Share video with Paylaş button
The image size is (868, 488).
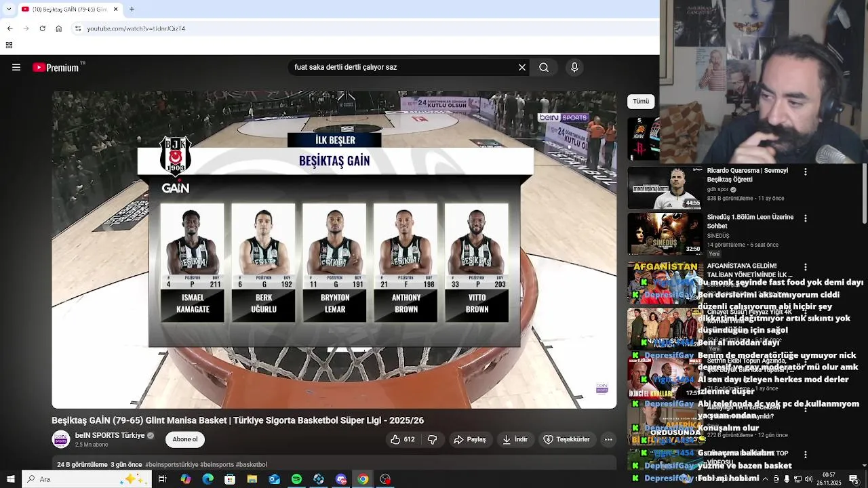coord(469,439)
